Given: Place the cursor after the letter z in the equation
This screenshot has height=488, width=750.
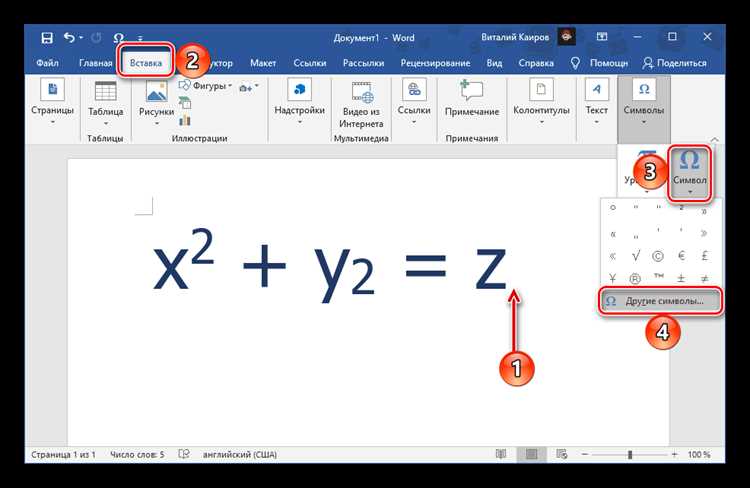Looking at the screenshot, I should (x=509, y=268).
